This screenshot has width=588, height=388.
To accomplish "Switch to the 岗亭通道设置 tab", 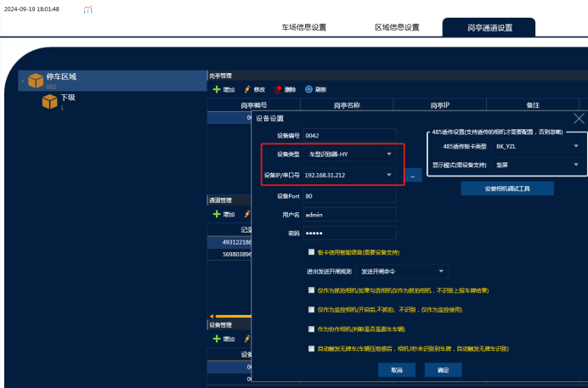I will [x=489, y=28].
